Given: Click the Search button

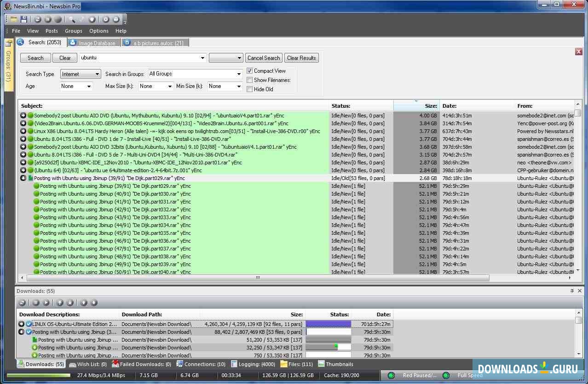Looking at the screenshot, I should tap(35, 58).
